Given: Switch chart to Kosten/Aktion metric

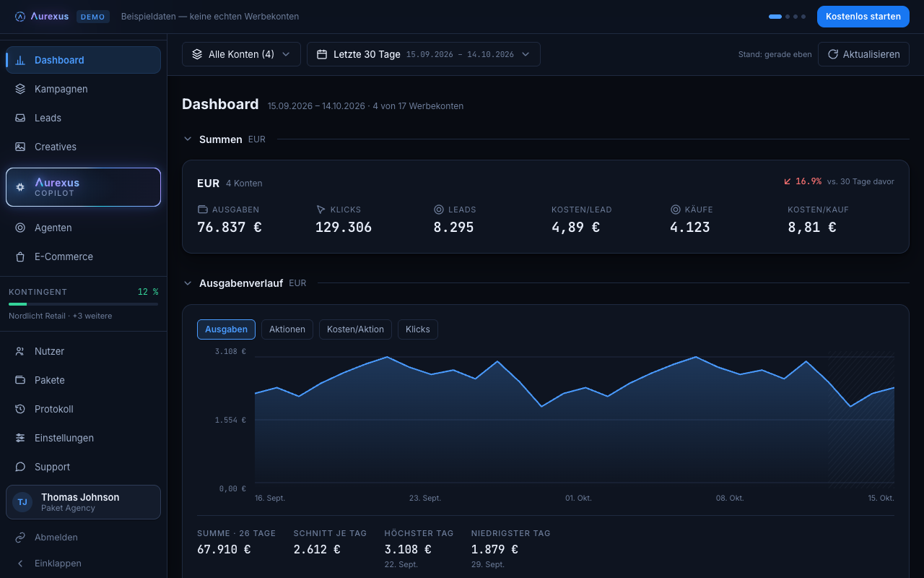Looking at the screenshot, I should click(x=355, y=329).
